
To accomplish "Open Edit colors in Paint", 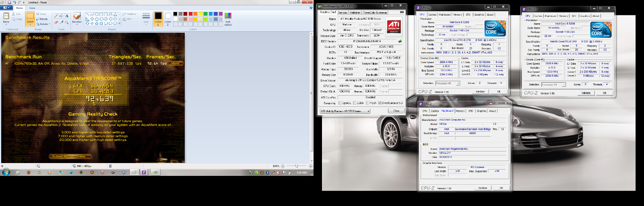I will 228,18.
